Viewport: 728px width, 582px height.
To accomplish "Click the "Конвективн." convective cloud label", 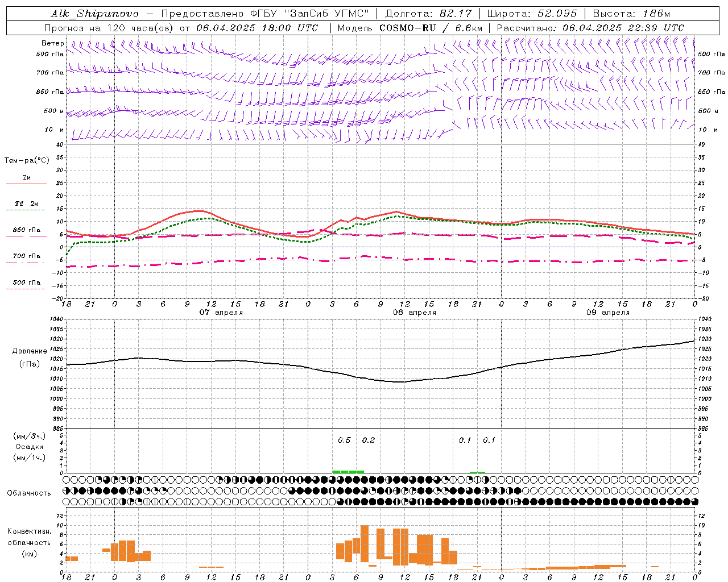I will pyautogui.click(x=30, y=531).
